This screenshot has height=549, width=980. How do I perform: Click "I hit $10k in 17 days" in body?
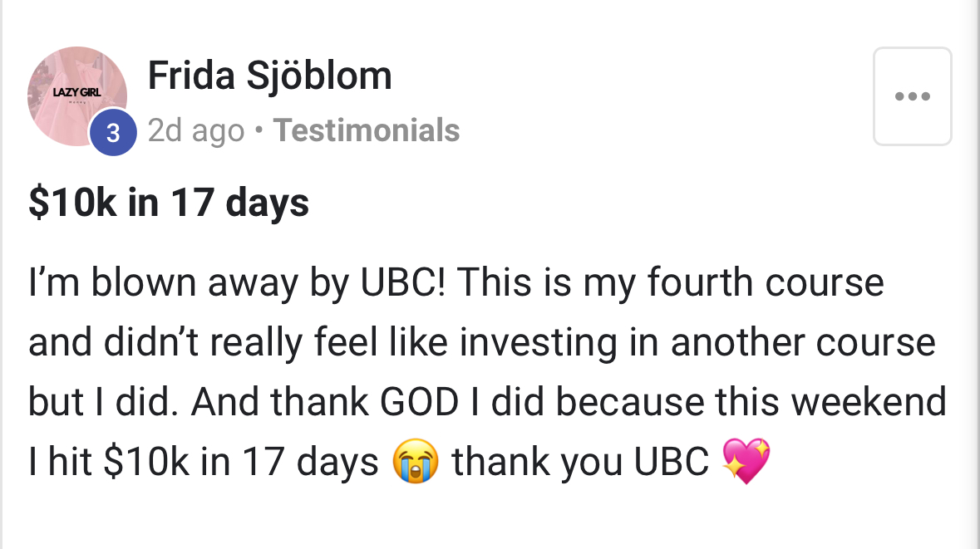pyautogui.click(x=204, y=463)
